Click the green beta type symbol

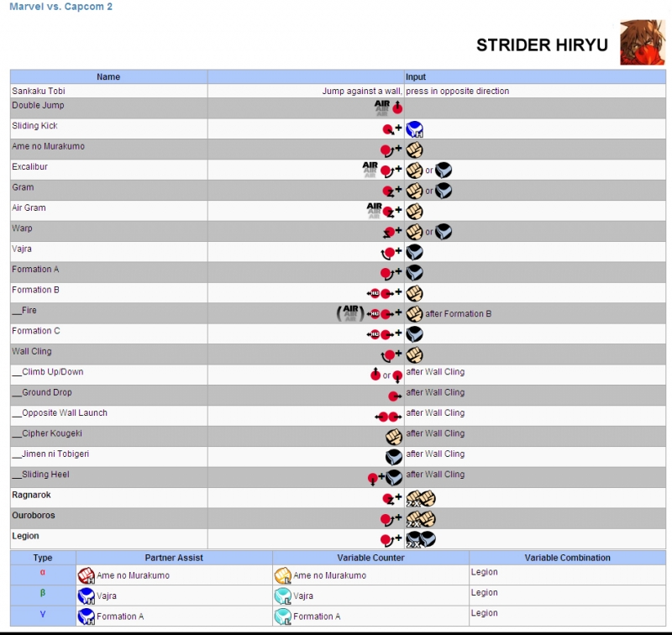[43, 593]
